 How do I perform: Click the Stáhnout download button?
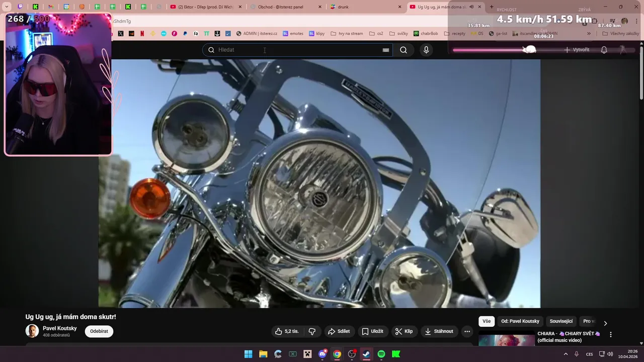point(439,331)
